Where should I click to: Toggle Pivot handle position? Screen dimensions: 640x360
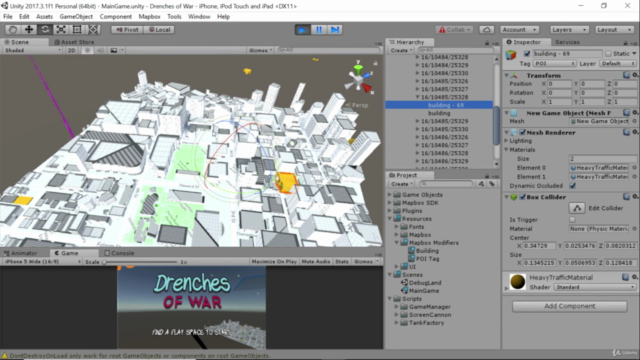[x=127, y=30]
